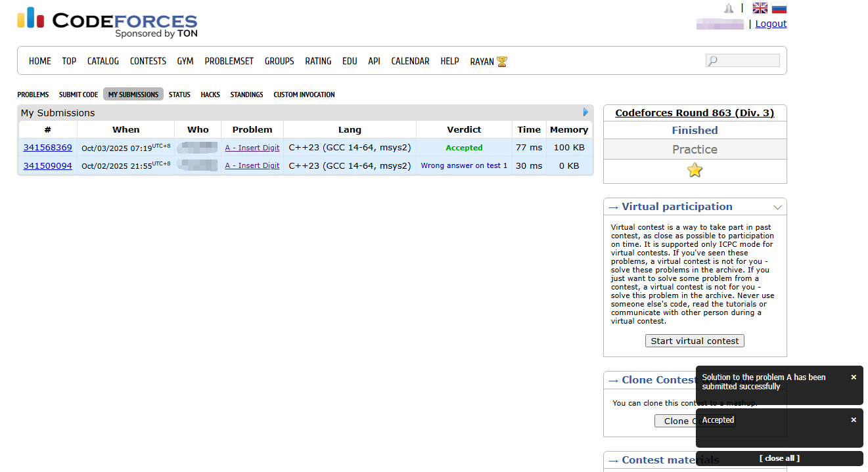This screenshot has width=868, height=472.
Task: Open 'A - Insert Digit' in Accepted row
Action: tap(252, 148)
